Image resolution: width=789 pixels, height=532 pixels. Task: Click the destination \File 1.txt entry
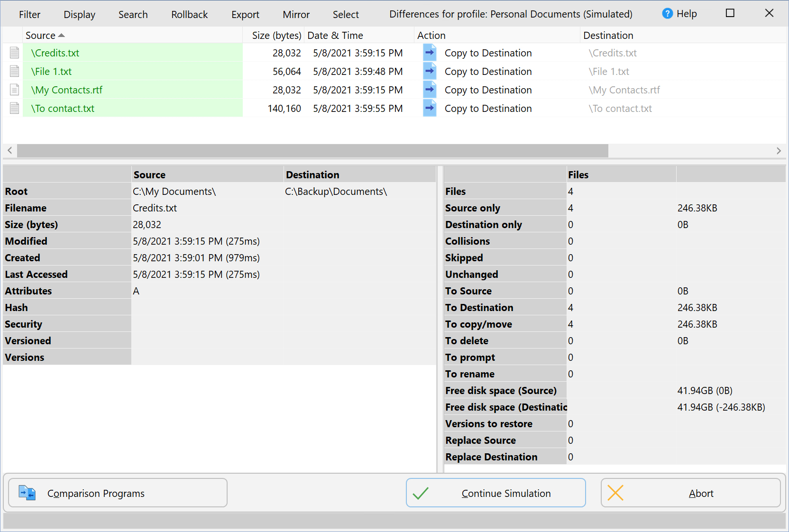pos(609,72)
